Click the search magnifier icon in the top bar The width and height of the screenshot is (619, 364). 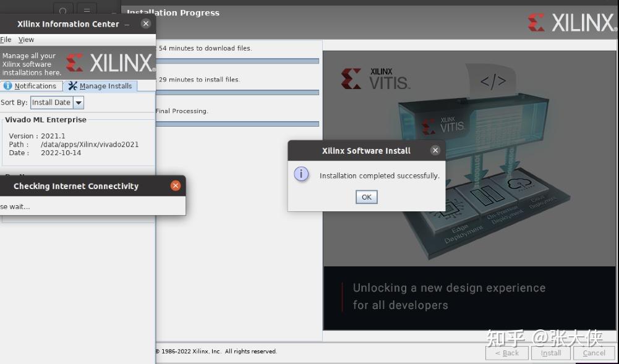[x=64, y=9]
